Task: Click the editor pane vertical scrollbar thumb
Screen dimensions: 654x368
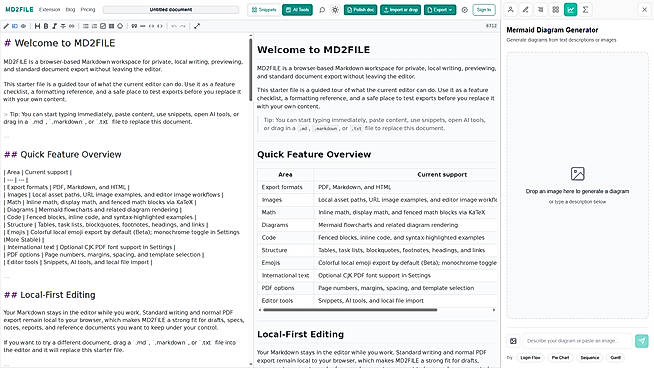Action: [x=251, y=69]
